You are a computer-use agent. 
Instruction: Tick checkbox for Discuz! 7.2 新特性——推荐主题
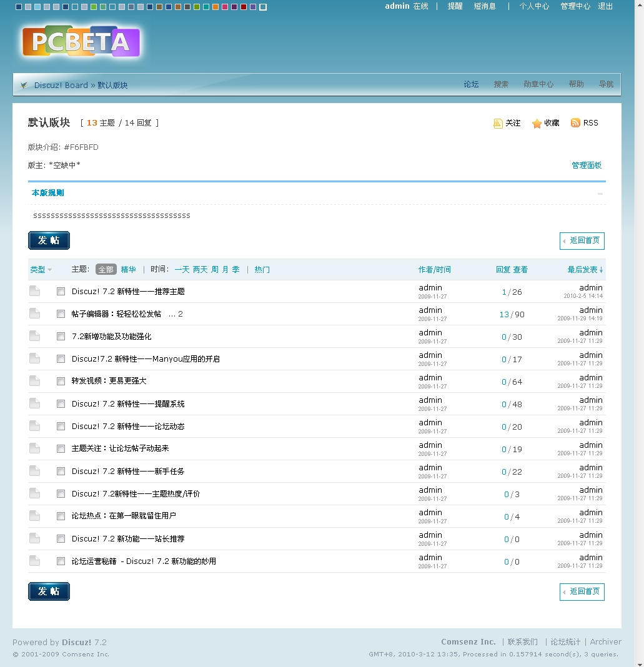tap(61, 292)
